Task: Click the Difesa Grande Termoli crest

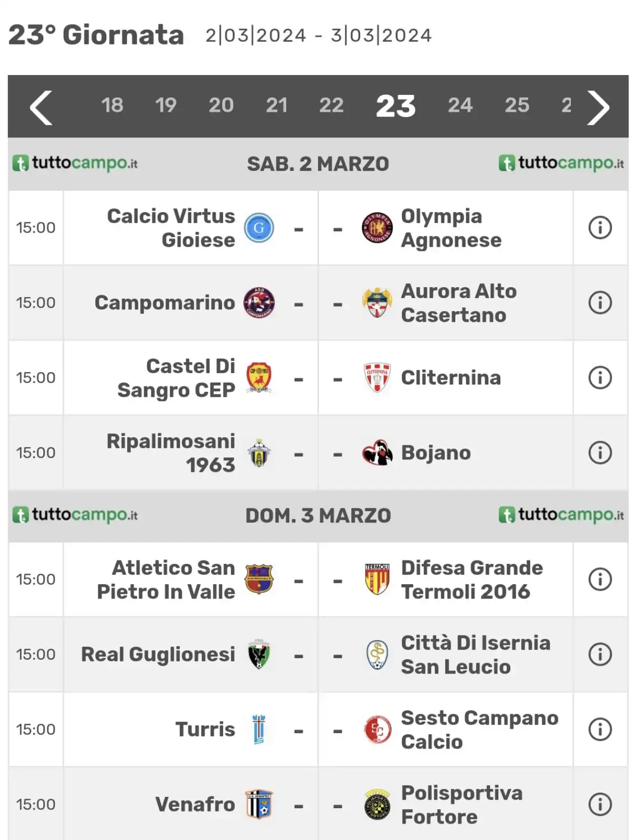Action: (377, 579)
